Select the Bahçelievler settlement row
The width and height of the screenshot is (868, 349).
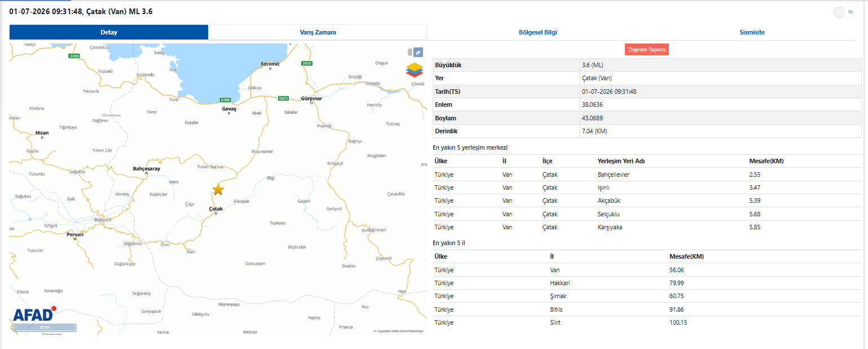click(x=647, y=174)
